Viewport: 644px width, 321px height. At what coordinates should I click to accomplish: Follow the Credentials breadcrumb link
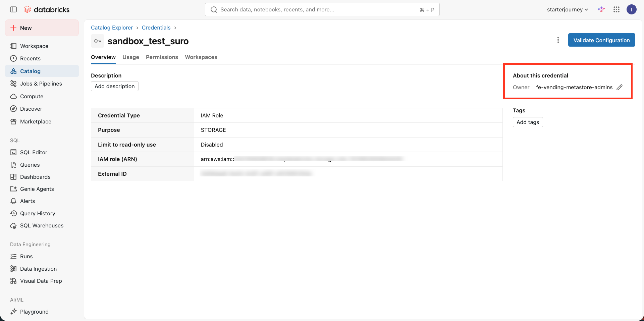click(x=156, y=28)
